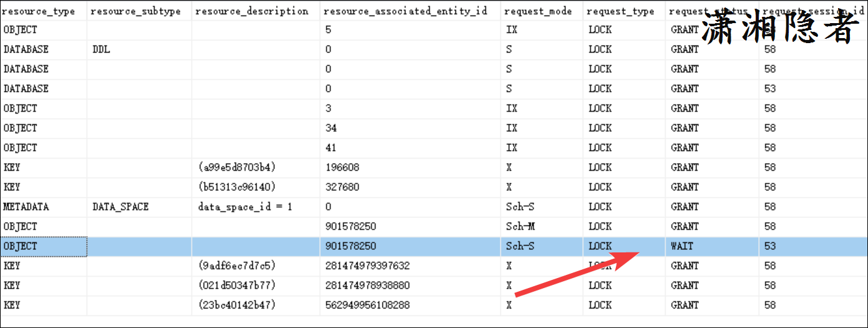Select the DATA_SPACE subtype cell
This screenshot has height=328, width=868.
(120, 207)
